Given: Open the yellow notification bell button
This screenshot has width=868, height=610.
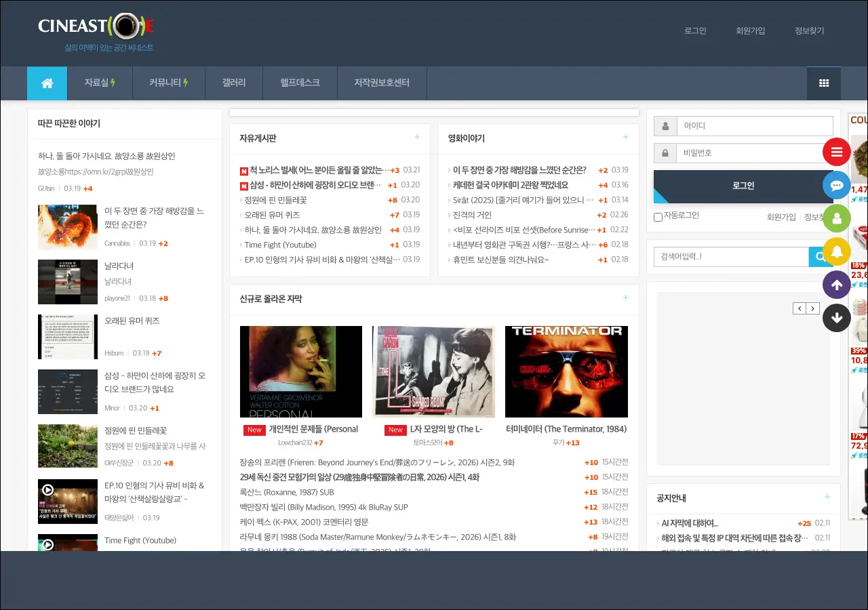Looking at the screenshot, I should tap(836, 251).
